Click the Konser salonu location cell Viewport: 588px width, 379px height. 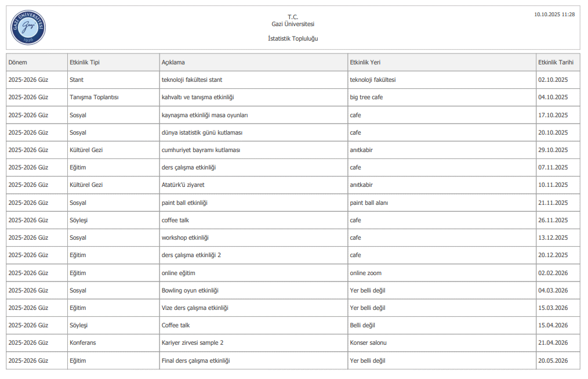(x=368, y=343)
